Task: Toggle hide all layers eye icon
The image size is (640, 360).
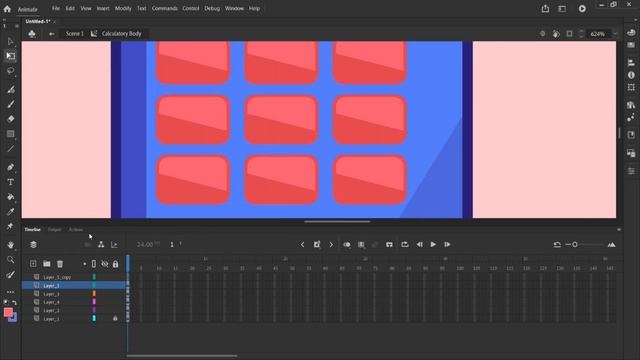Action: pos(105,264)
